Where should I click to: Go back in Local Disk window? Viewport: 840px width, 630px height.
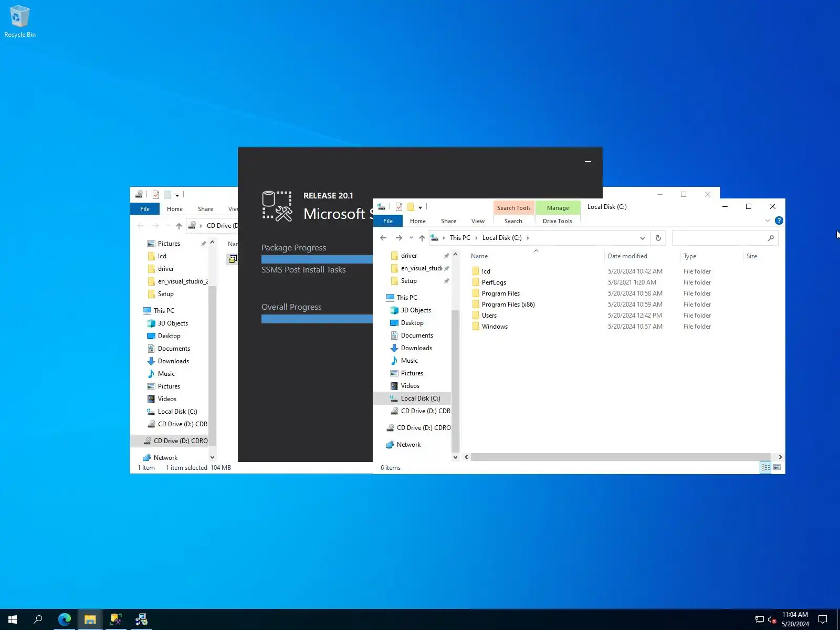(x=383, y=238)
